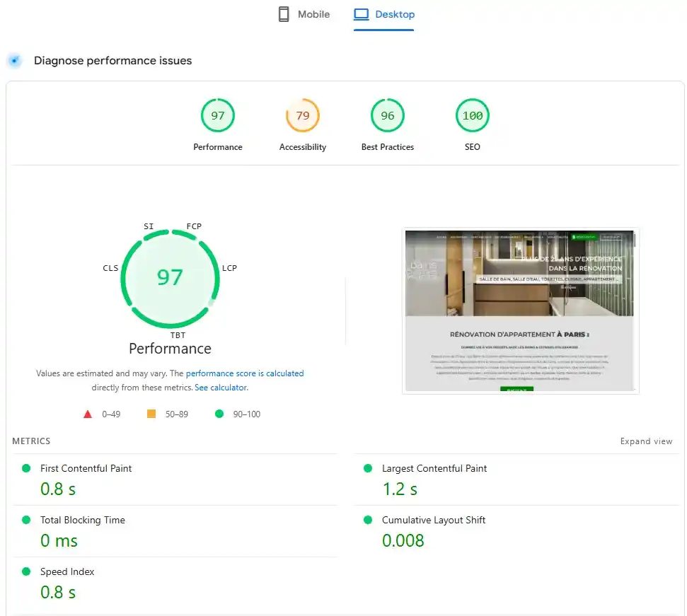Click Expand view in the metrics section

point(646,441)
